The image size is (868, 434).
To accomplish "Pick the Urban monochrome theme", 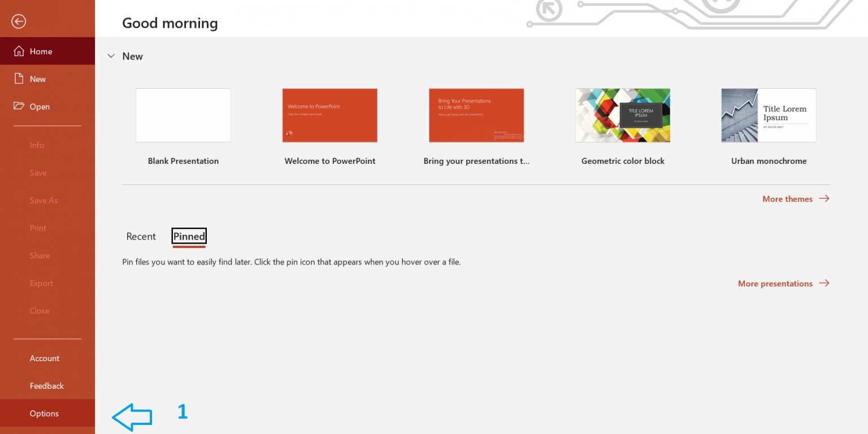I will pos(769,115).
